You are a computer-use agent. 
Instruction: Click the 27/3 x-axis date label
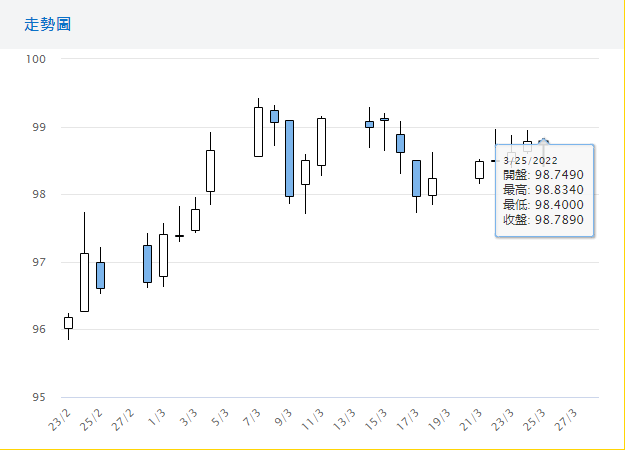(x=567, y=415)
